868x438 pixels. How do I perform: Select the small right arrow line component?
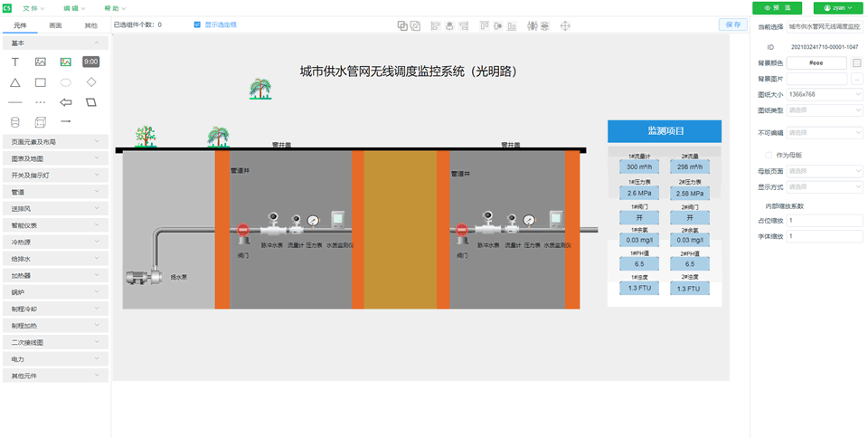click(x=66, y=120)
